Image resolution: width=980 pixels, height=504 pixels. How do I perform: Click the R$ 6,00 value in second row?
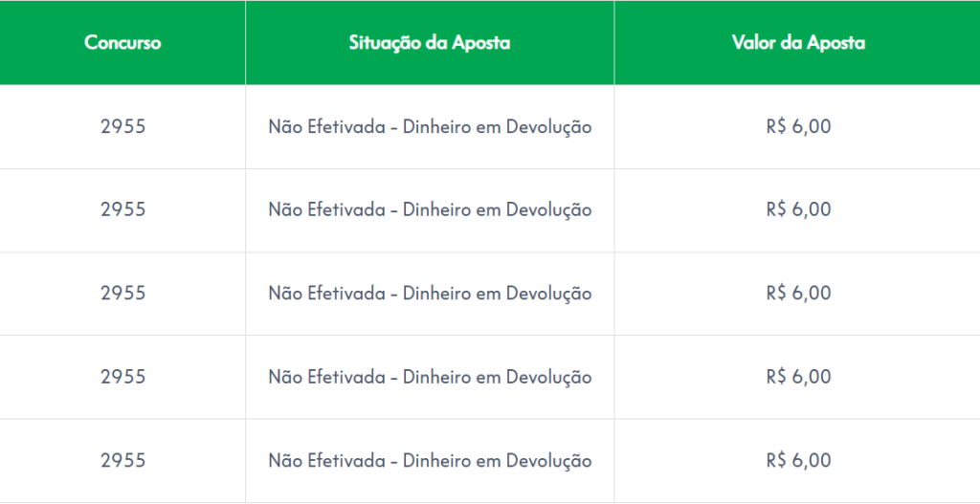[x=798, y=209]
